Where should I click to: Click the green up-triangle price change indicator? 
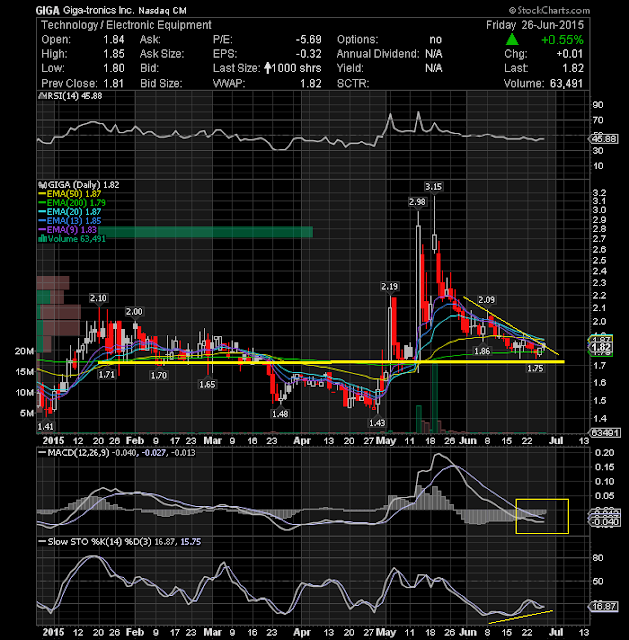pos(512,40)
